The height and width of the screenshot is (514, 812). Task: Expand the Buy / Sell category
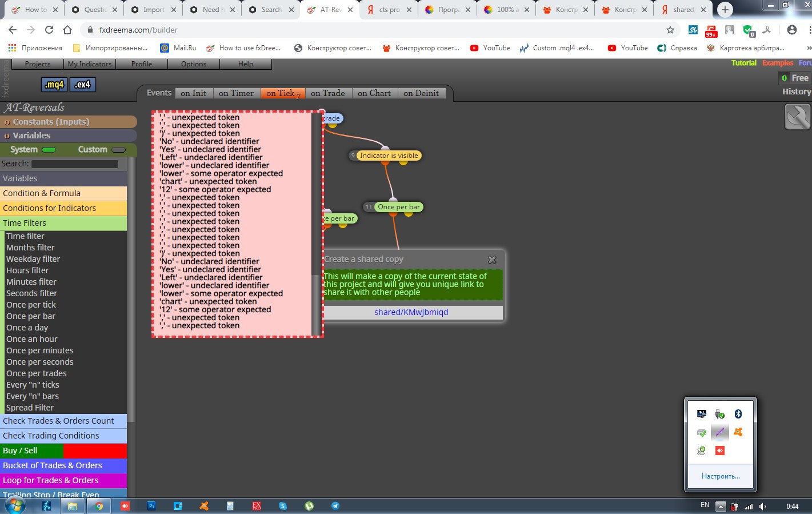(63, 451)
